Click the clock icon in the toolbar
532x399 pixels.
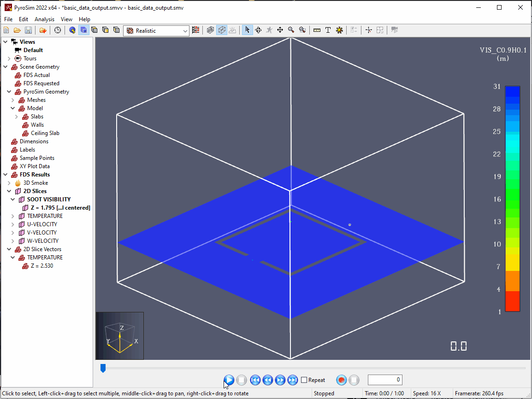[58, 30]
